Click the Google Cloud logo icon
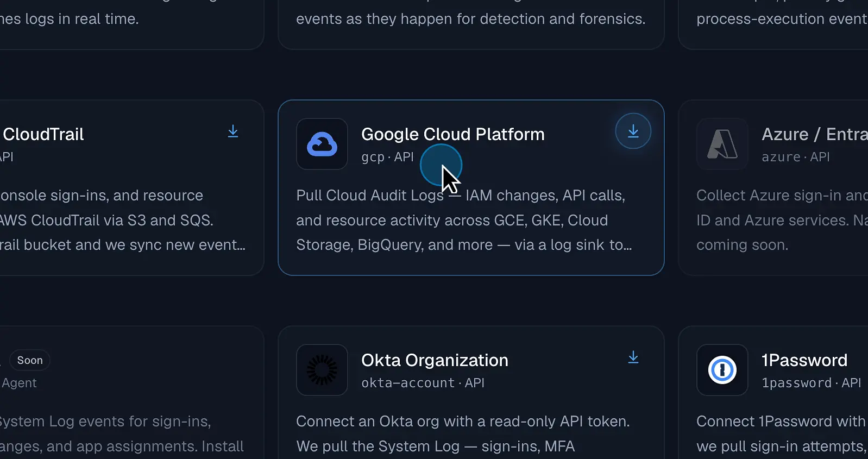 coord(322,144)
